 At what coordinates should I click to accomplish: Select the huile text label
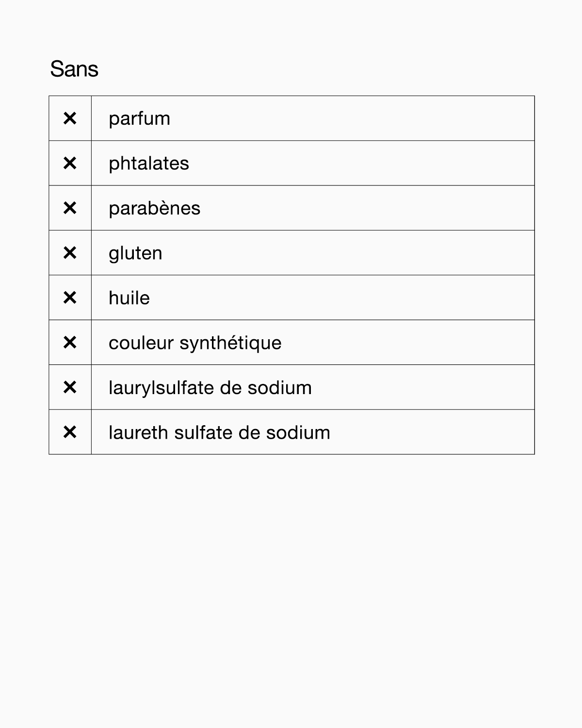click(x=129, y=298)
